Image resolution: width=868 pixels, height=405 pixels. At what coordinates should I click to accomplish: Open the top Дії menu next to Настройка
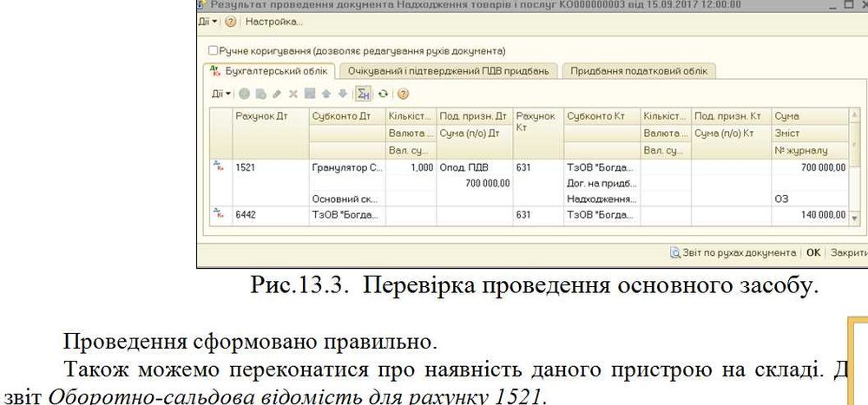tap(207, 22)
